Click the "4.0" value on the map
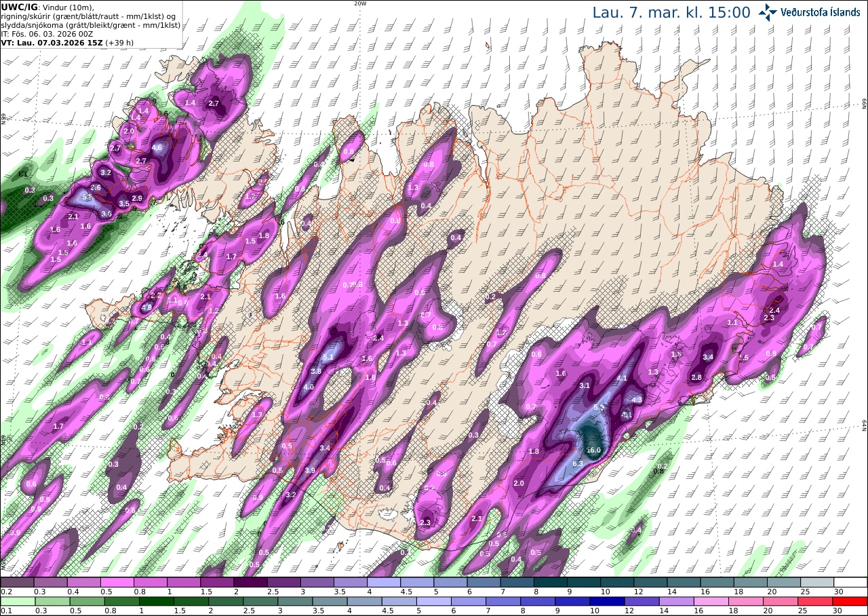This screenshot has width=868, height=616. tap(309, 387)
